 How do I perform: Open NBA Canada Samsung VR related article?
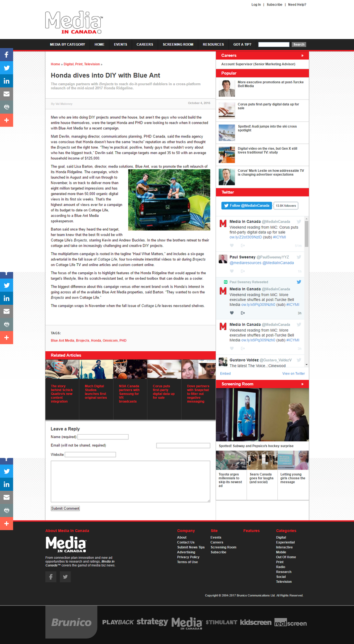click(129, 394)
